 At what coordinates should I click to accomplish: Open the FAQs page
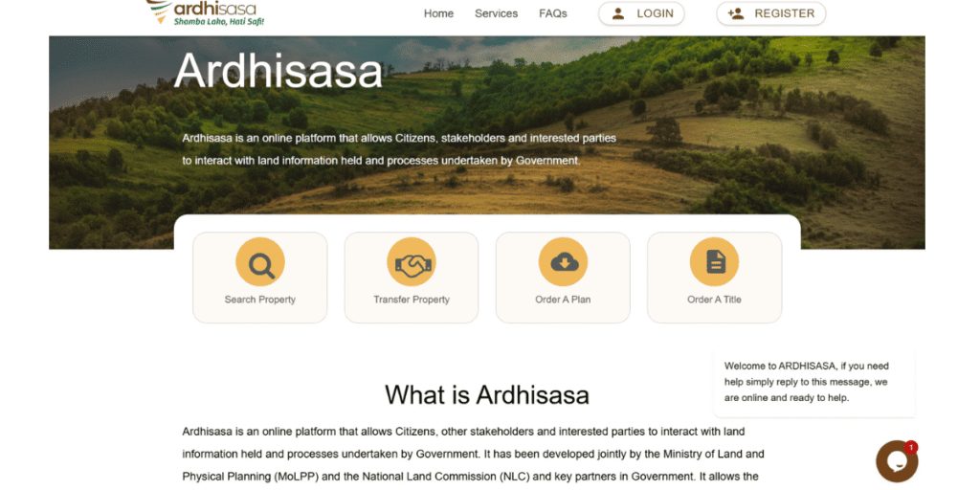tap(553, 13)
